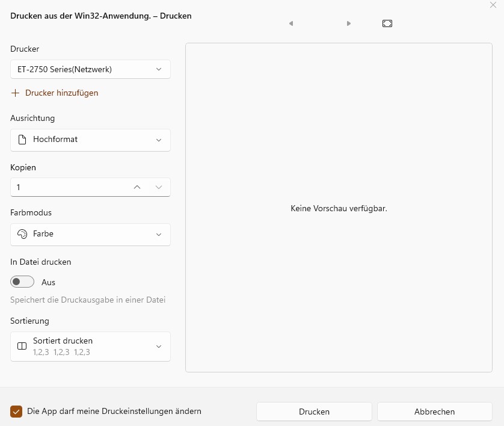Click the previous page arrow icon

(x=291, y=23)
